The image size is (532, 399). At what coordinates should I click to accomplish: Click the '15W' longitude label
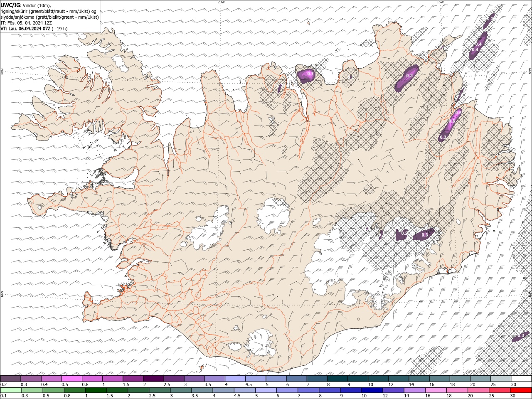point(440,2)
